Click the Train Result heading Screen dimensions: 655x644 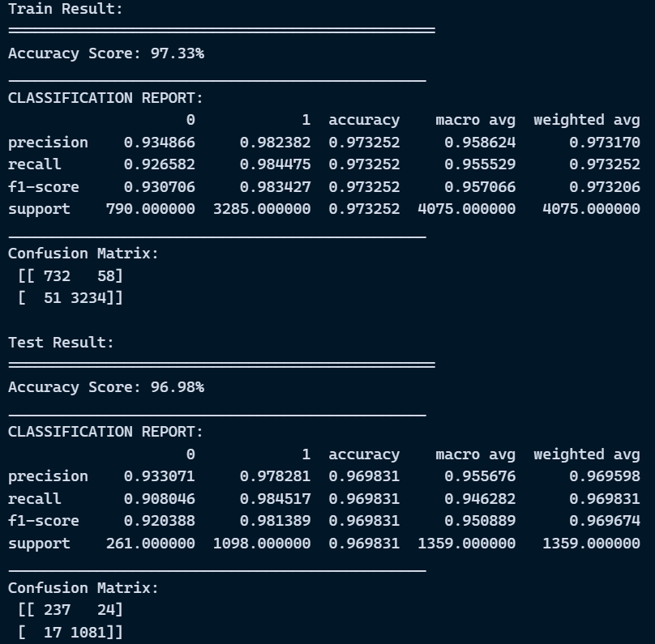(x=66, y=9)
